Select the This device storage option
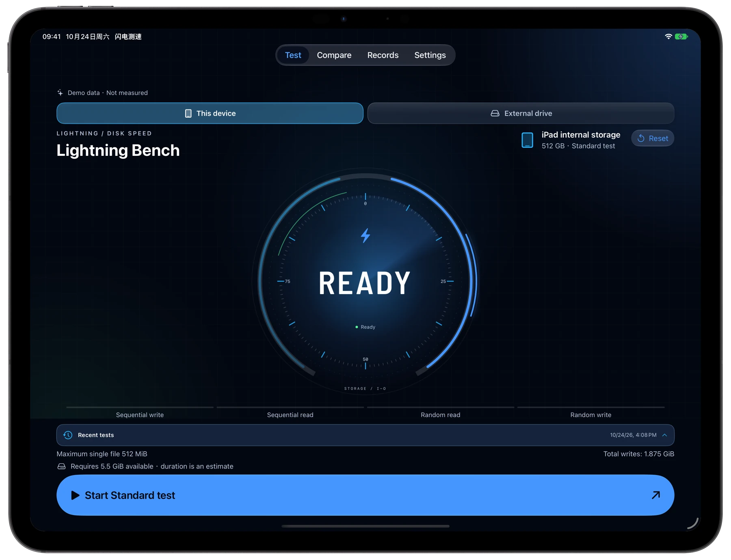The height and width of the screenshot is (560, 731). (210, 113)
